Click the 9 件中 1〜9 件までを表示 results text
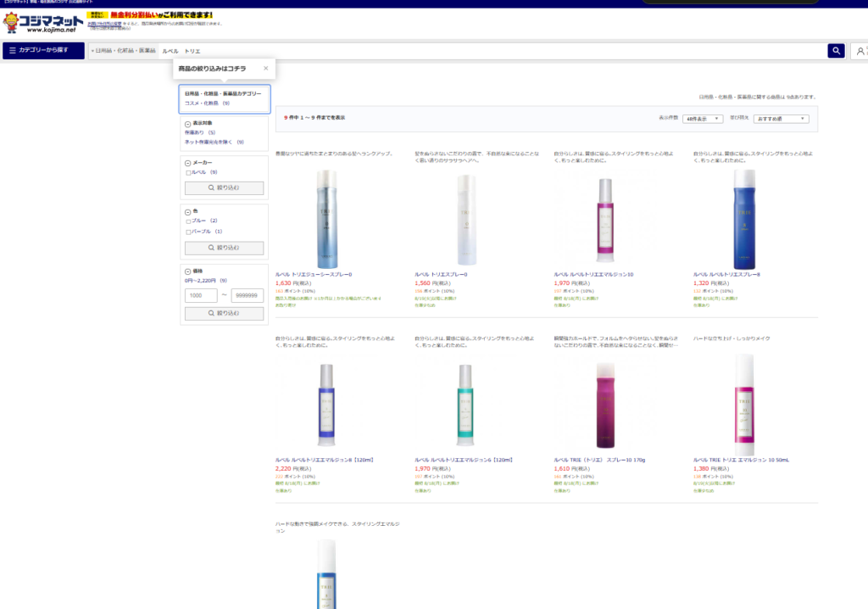Viewport: 868px width, 609px height. tap(314, 118)
